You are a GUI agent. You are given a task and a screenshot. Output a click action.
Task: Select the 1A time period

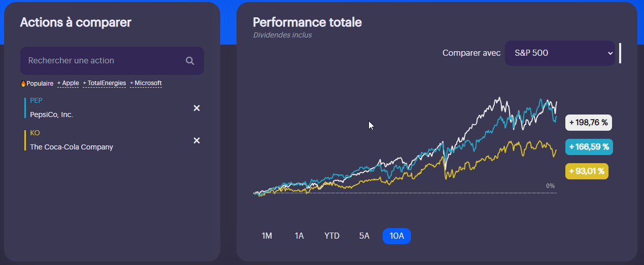(299, 236)
